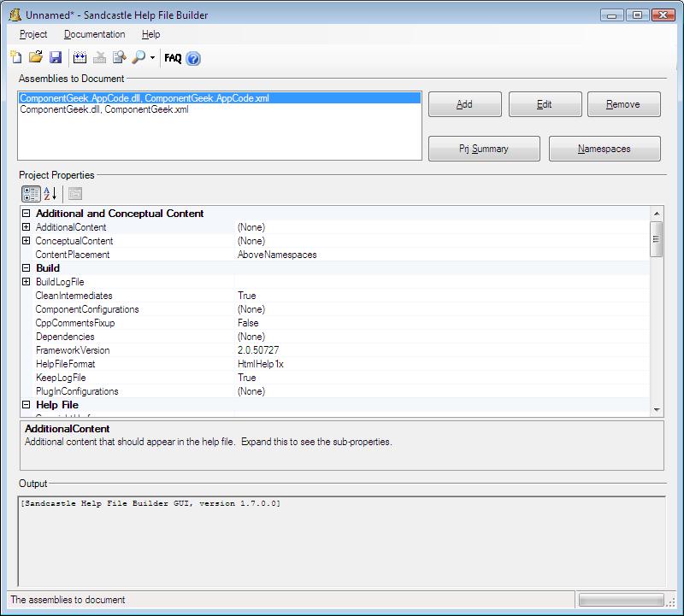Screen dimensions: 684x616
Task: Click the Build help file toolbar icon
Action: pos(80,57)
